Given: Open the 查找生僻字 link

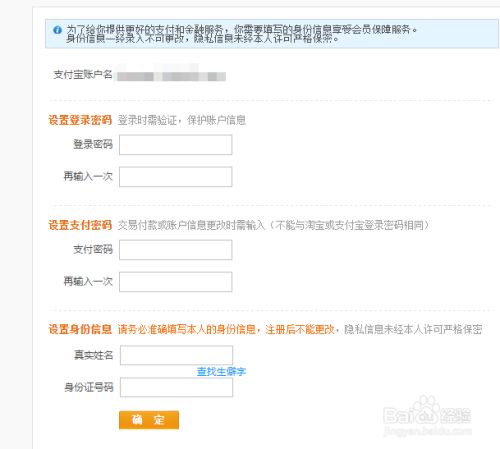Looking at the screenshot, I should pyautogui.click(x=221, y=371).
